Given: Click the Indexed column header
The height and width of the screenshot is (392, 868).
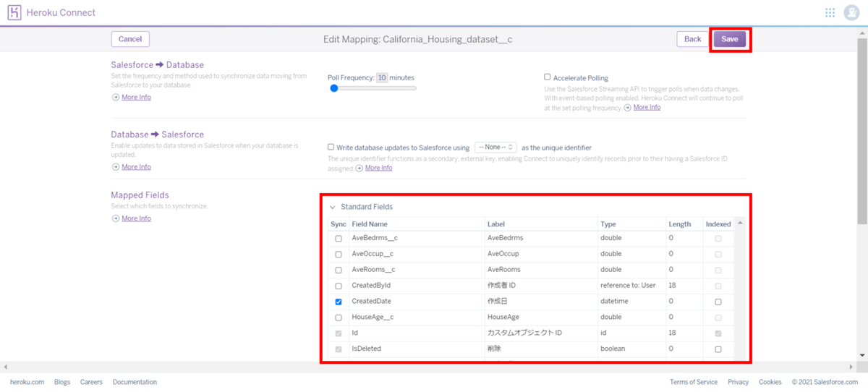Looking at the screenshot, I should [718, 224].
